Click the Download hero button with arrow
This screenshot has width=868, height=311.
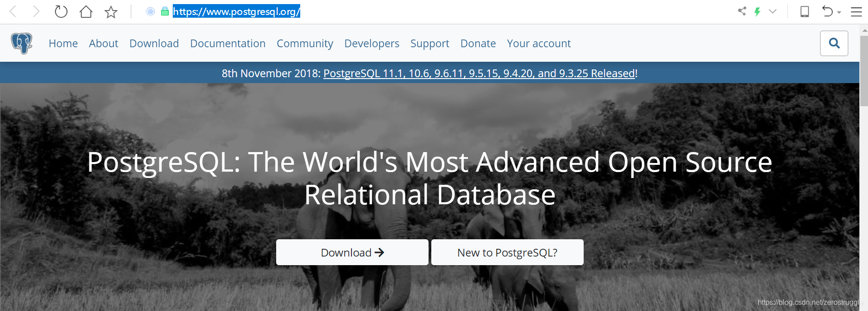352,252
